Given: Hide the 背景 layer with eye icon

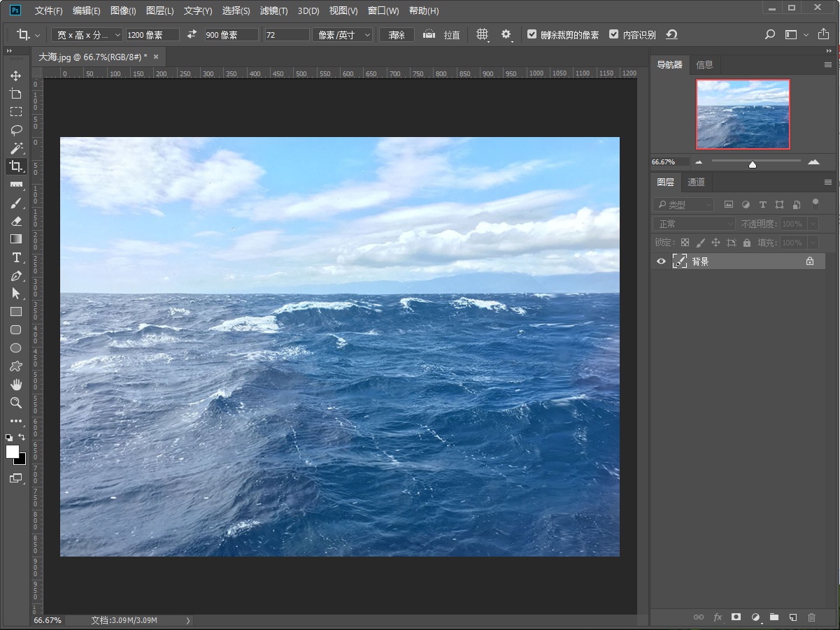Looking at the screenshot, I should [661, 262].
